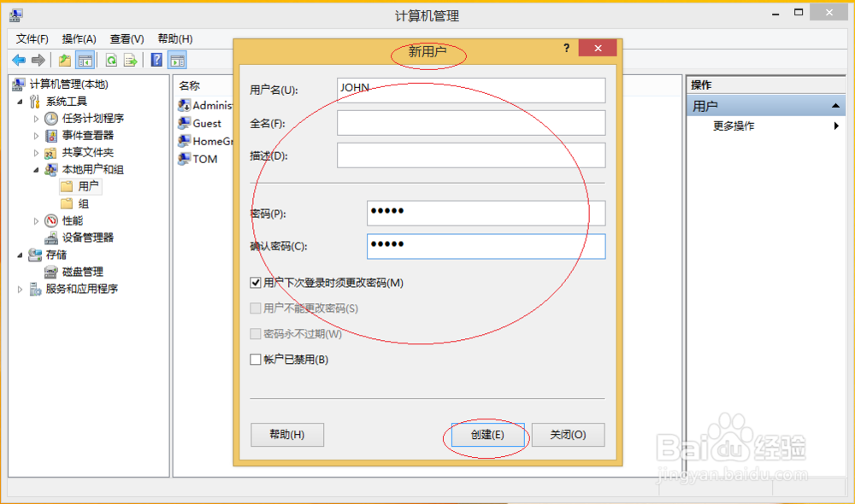Screen dimensions: 855x504
Task: Expand the 服务和应用程序 node
Action: (x=18, y=289)
